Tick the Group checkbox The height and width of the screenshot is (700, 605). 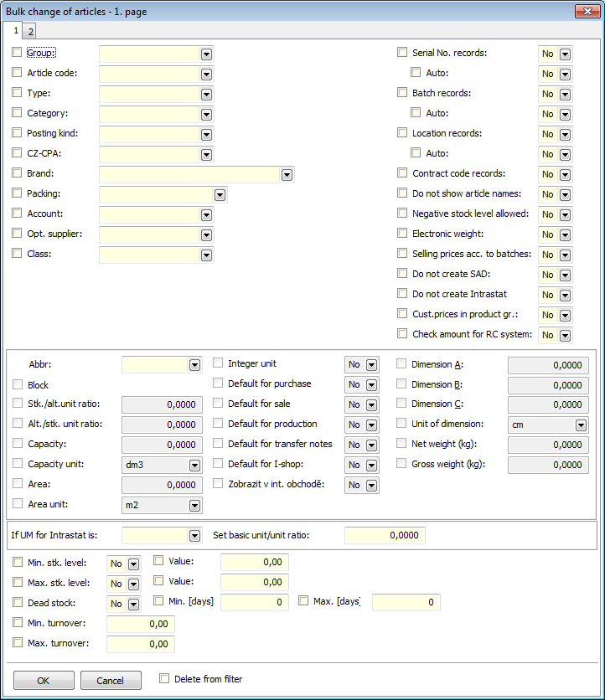coord(17,52)
